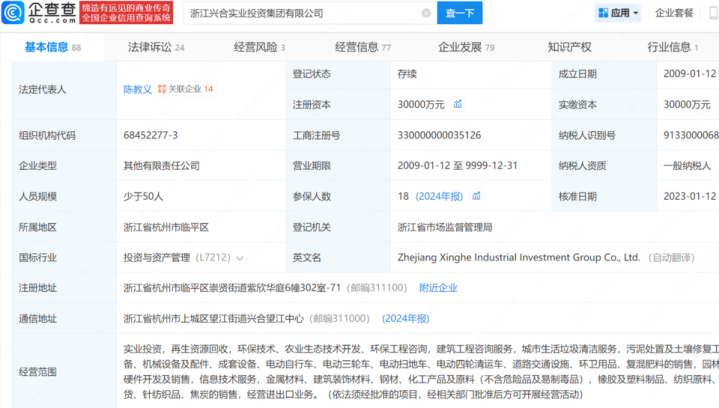Open legal representative 陈教义 link
The width and height of the screenshot is (719, 408).
[x=137, y=89]
